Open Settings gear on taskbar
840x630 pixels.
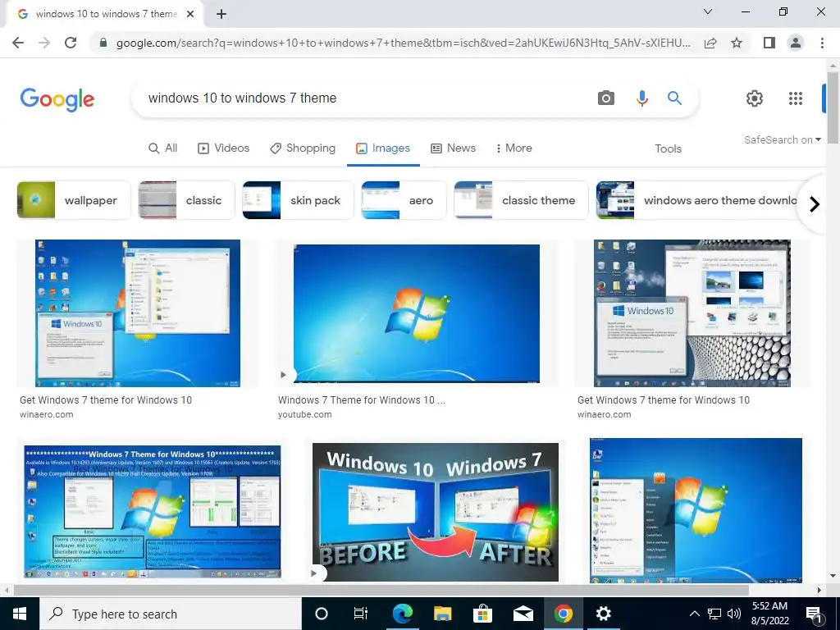603,614
